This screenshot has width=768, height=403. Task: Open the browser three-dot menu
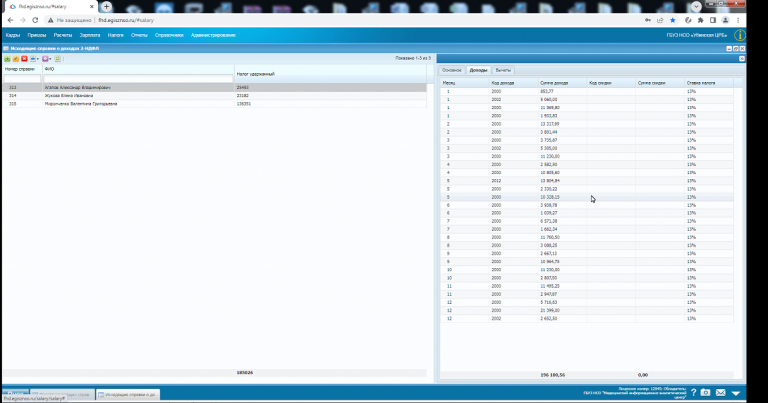tap(738, 20)
